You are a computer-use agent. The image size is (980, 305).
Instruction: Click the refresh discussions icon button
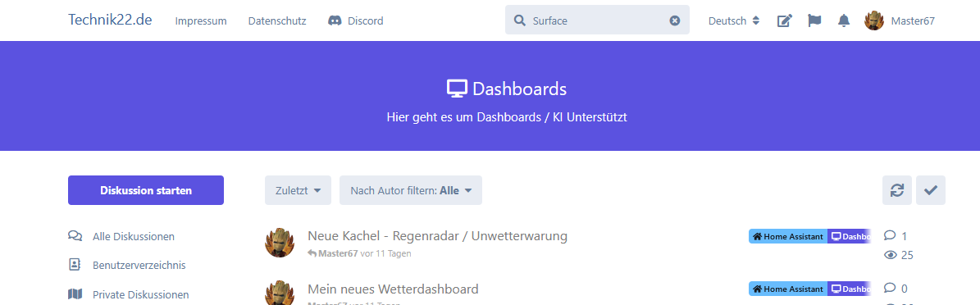897,190
